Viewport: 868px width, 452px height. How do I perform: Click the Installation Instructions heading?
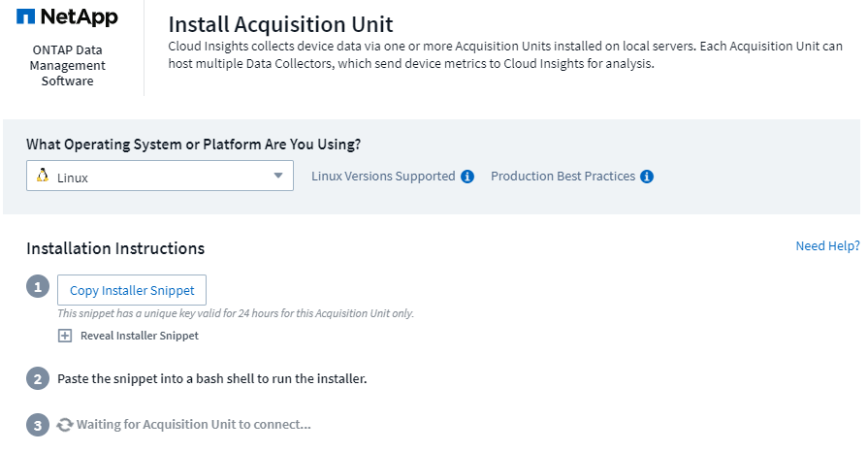click(x=115, y=248)
